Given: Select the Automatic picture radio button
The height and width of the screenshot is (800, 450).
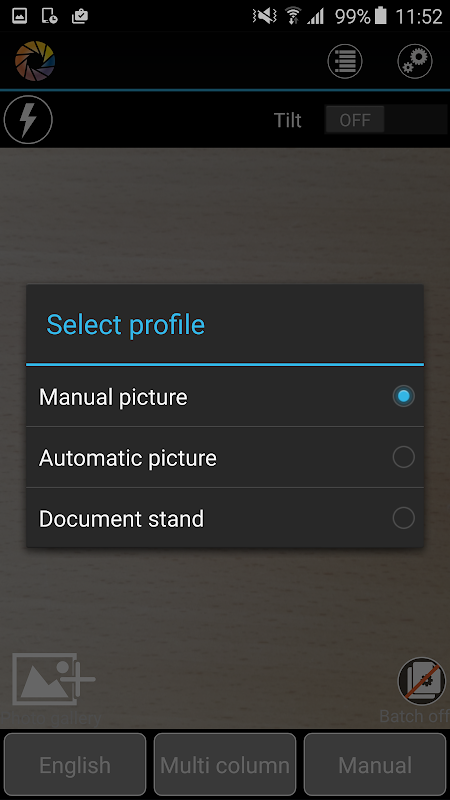Looking at the screenshot, I should click(404, 457).
